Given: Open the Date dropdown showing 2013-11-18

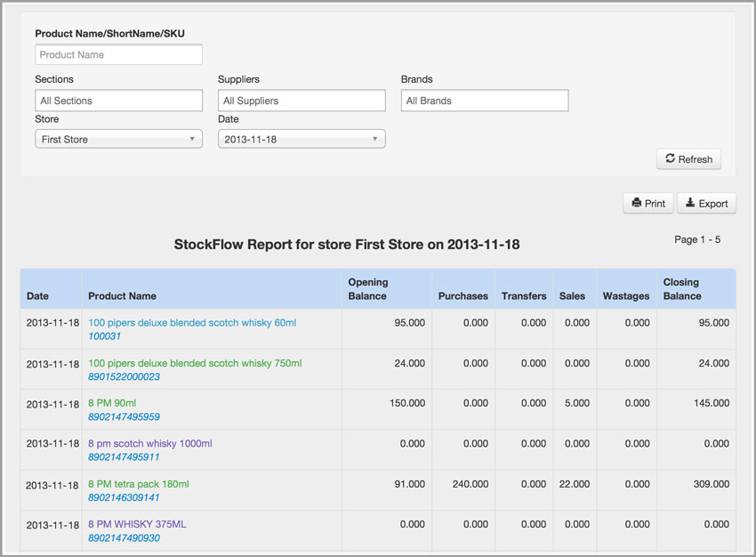Looking at the screenshot, I should pos(302,139).
